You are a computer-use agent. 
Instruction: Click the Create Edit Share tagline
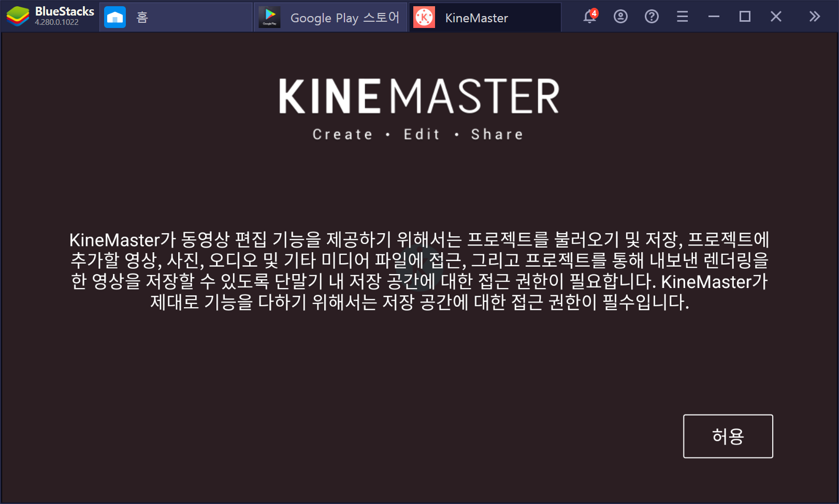(x=418, y=134)
